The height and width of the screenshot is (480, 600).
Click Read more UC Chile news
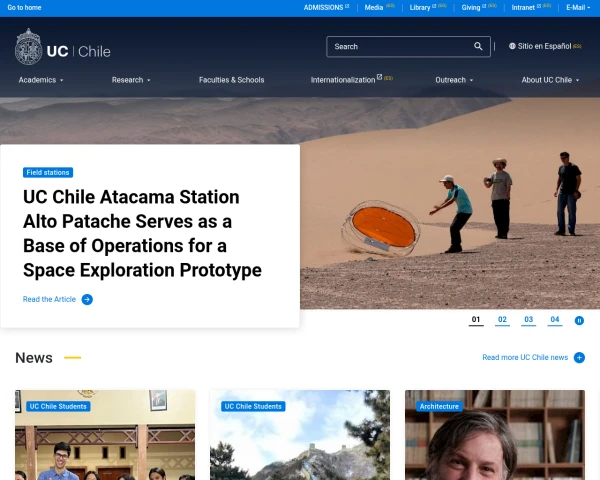[x=525, y=358]
